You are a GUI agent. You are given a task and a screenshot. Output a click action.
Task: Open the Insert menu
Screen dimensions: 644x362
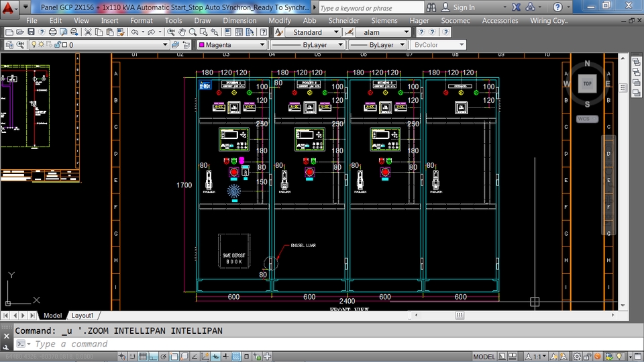tap(109, 20)
